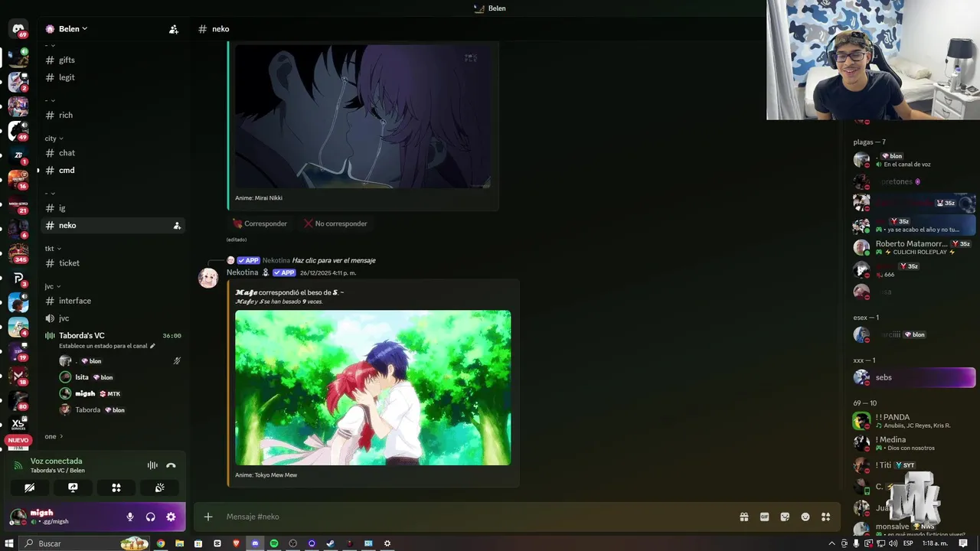This screenshot has height=551, width=980.
Task: Collapse the jvc category
Action: (x=53, y=286)
